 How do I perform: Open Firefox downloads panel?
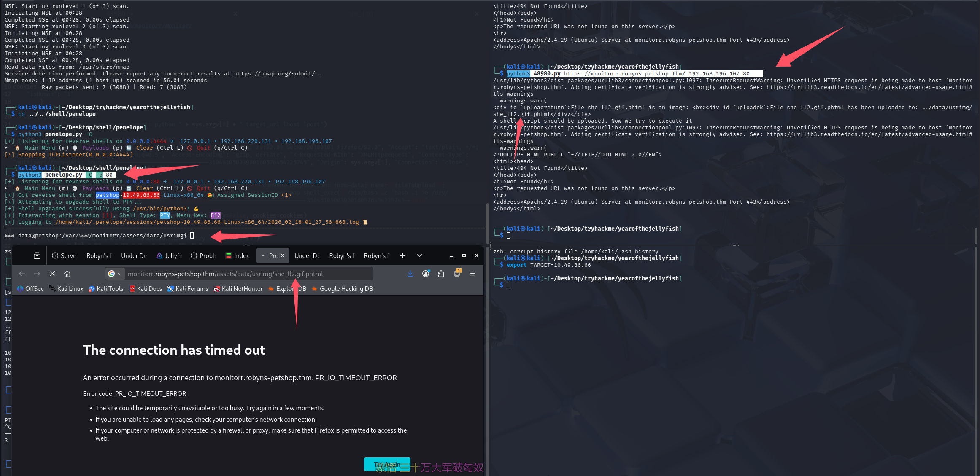coord(410,274)
